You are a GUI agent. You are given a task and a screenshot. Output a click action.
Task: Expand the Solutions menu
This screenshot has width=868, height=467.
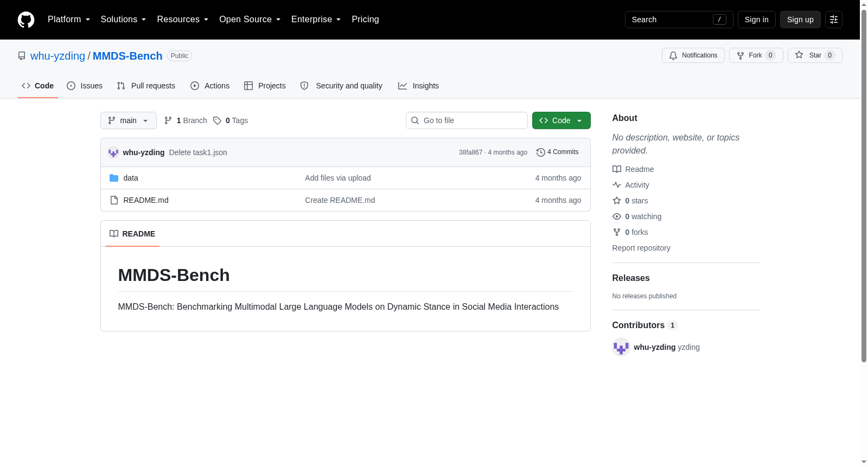coord(123,20)
